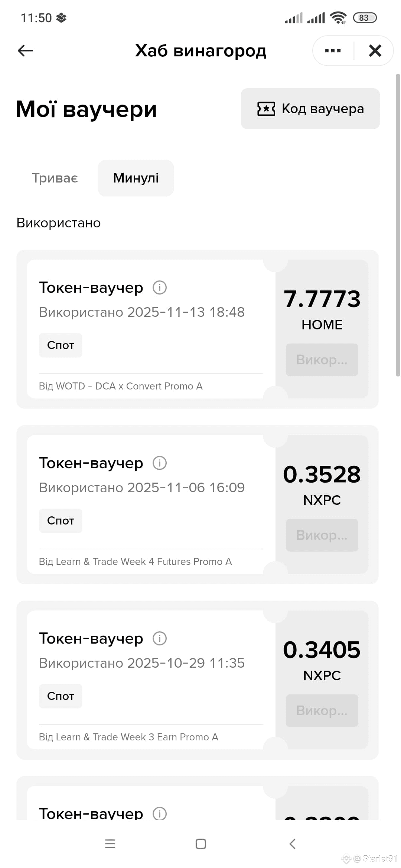Tap the Викор... button under 0.3405 NXPC
Image resolution: width=401 pixels, height=868 pixels.
point(322,711)
